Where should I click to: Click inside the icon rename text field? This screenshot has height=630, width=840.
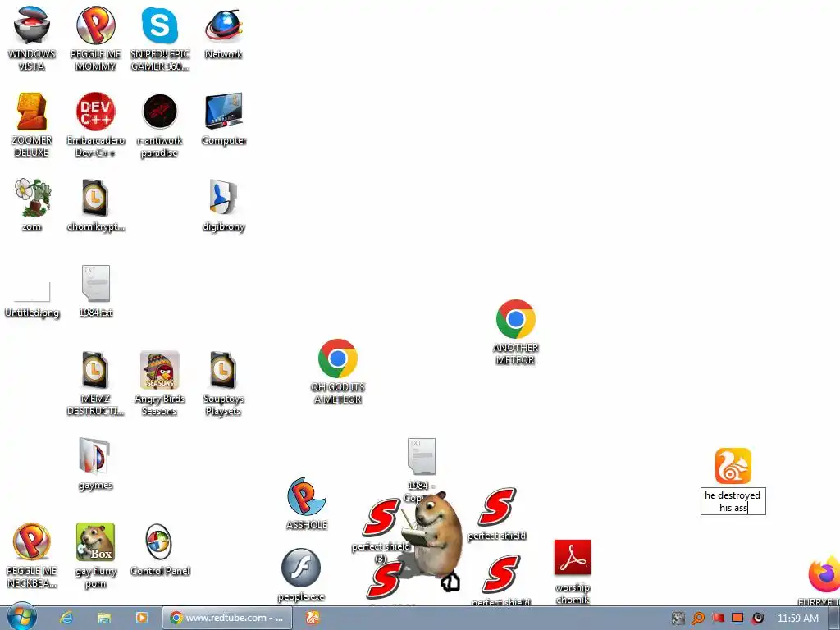coord(733,501)
